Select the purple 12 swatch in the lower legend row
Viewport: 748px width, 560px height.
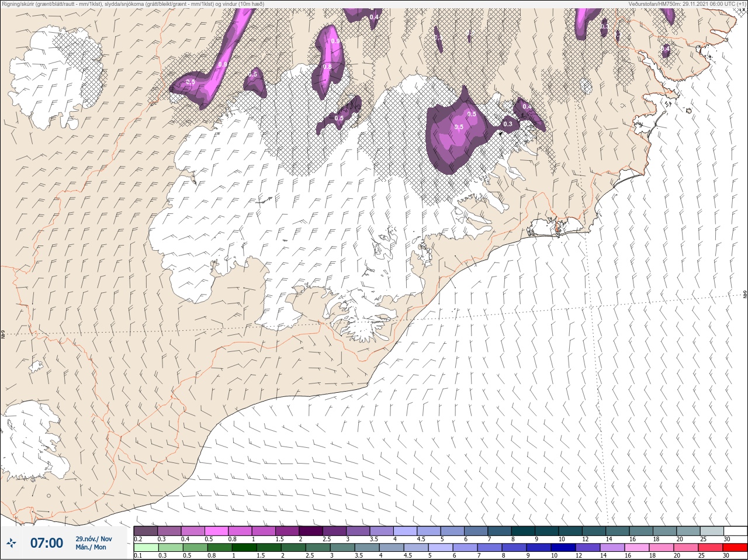tap(587, 548)
